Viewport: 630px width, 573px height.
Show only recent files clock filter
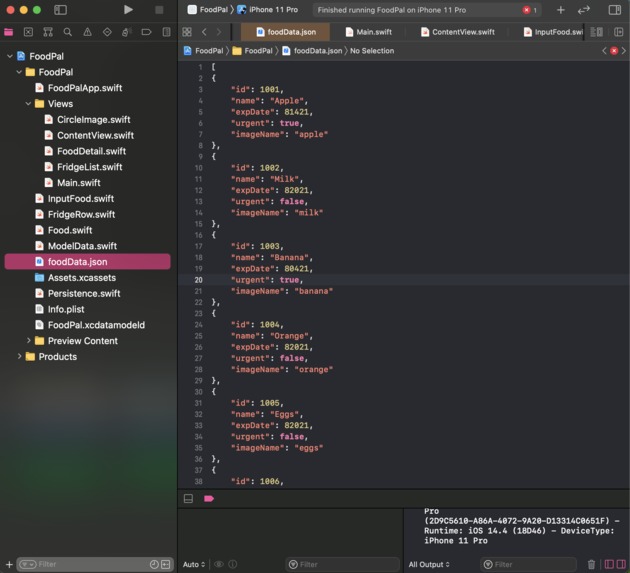154,564
